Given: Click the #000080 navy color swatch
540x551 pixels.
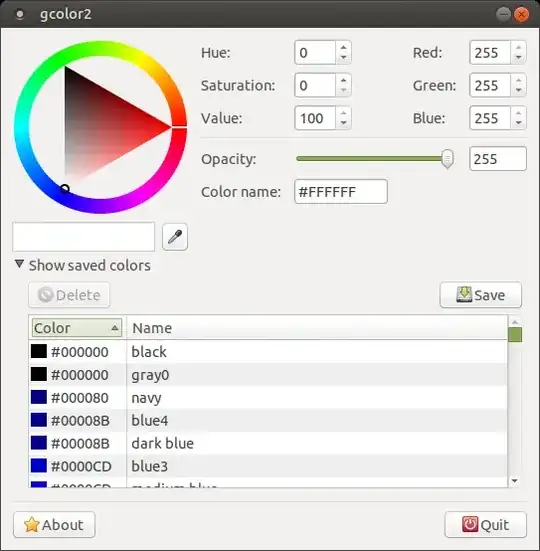Looking at the screenshot, I should tap(39, 397).
